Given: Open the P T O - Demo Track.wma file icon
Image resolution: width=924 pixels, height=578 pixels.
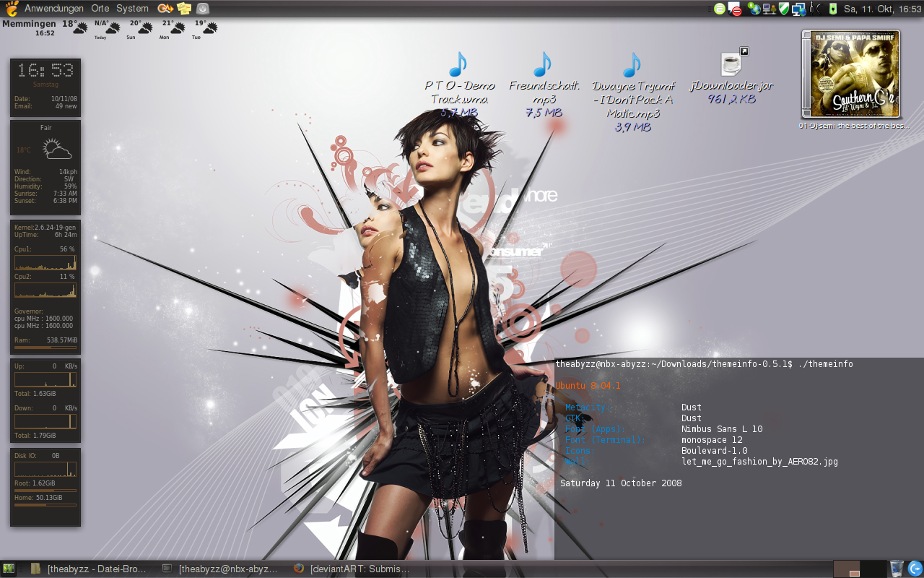Looking at the screenshot, I should coord(458,64).
